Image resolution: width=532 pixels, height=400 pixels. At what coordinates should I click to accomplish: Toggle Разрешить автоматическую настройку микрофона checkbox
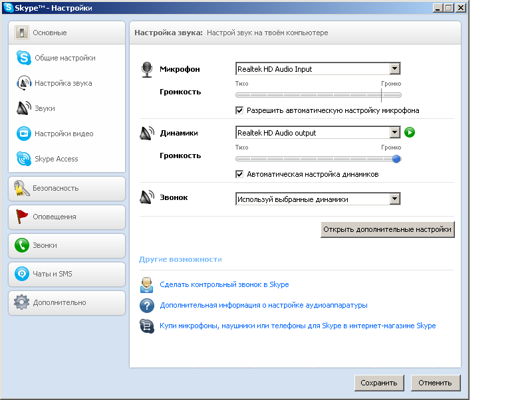click(239, 110)
